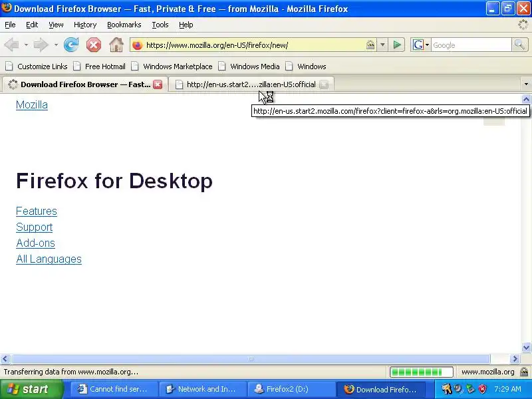Click the horizontal scrollbar thumb
This screenshot has height=399, width=532.
point(251,358)
